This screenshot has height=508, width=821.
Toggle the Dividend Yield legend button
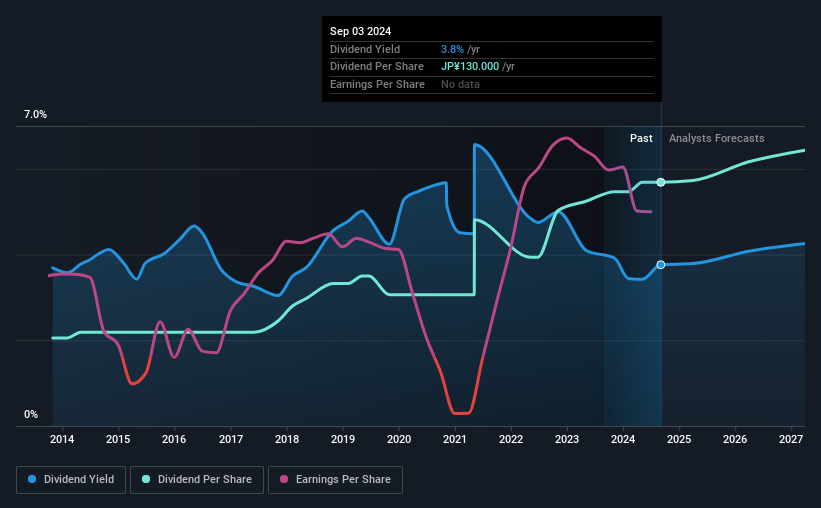[71, 480]
